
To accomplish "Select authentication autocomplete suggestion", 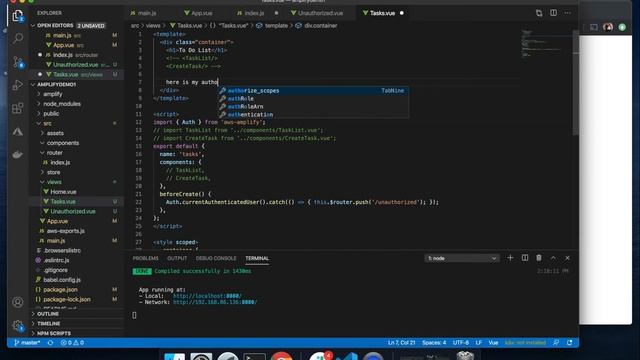I will tap(313, 115).
